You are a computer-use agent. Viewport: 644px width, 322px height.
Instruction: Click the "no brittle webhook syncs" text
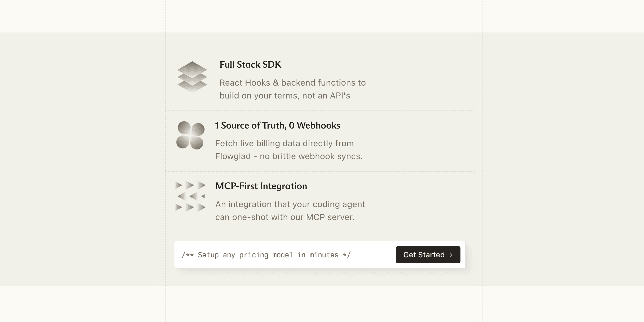pyautogui.click(x=311, y=156)
